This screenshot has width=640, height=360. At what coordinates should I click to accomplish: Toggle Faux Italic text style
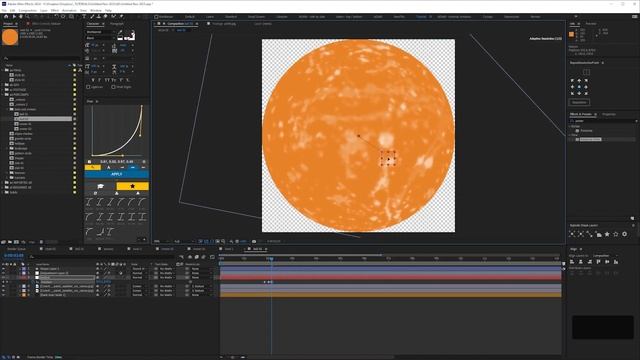point(99,80)
